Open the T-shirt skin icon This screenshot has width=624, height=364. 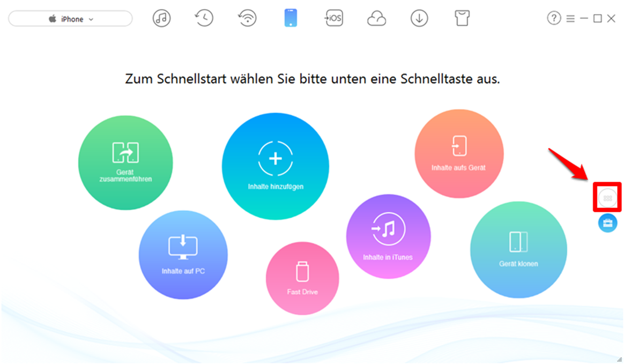coord(462,18)
